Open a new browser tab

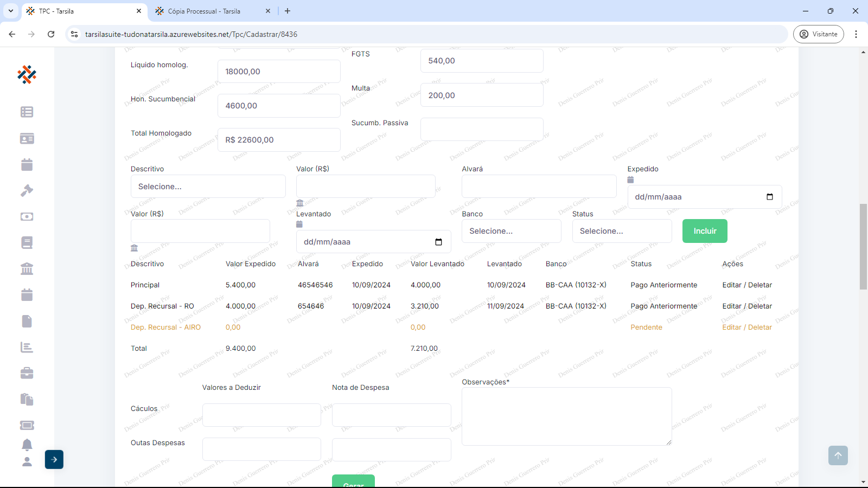(x=288, y=11)
